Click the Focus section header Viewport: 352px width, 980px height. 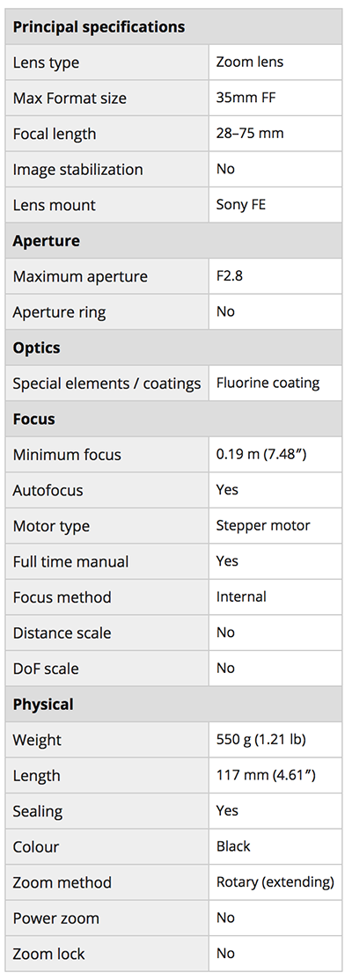[33, 419]
